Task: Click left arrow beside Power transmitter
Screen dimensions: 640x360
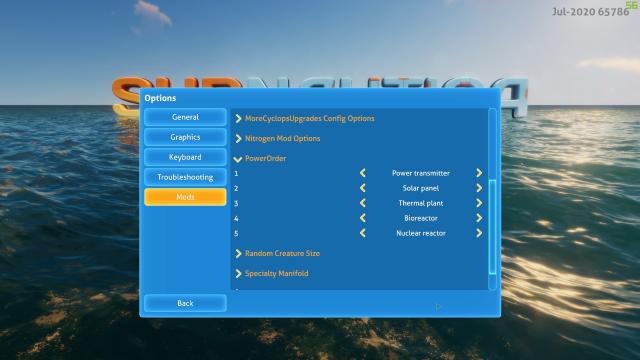Action: tap(362, 173)
